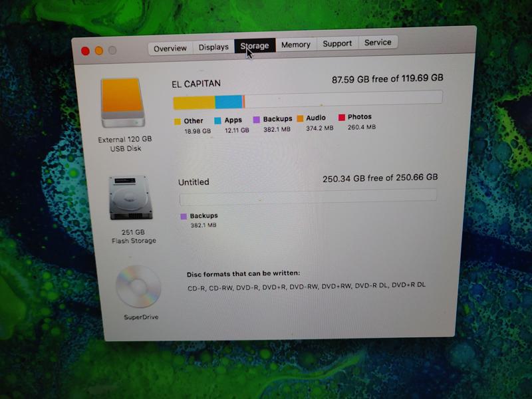
Task: Click the Untitled volume name
Action: point(194,182)
